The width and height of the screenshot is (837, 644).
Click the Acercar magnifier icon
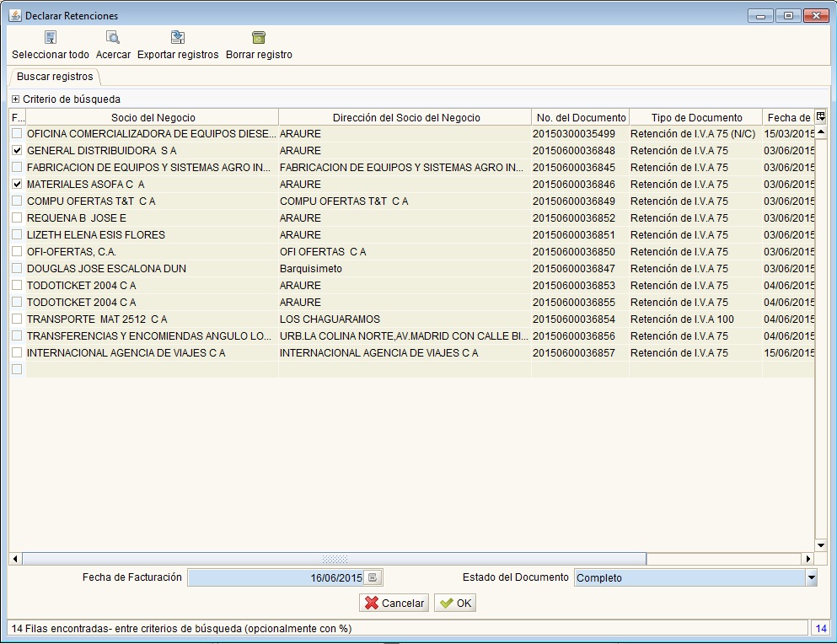(113, 38)
